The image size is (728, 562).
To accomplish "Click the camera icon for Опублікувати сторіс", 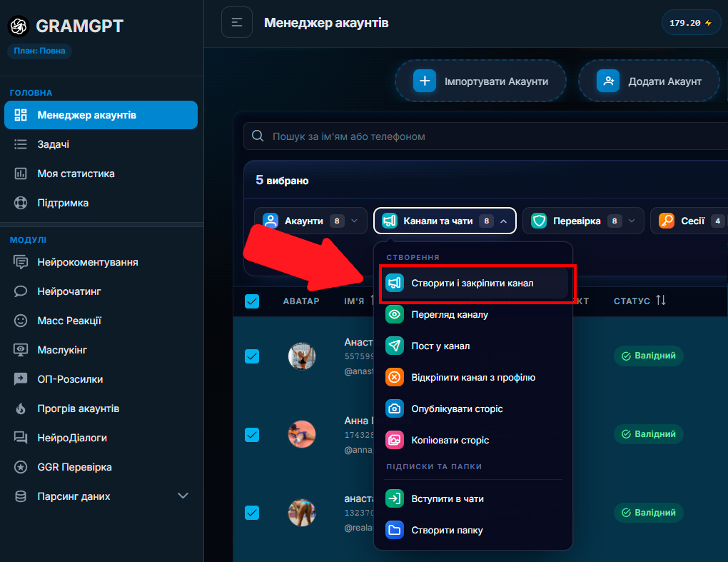I will [394, 408].
